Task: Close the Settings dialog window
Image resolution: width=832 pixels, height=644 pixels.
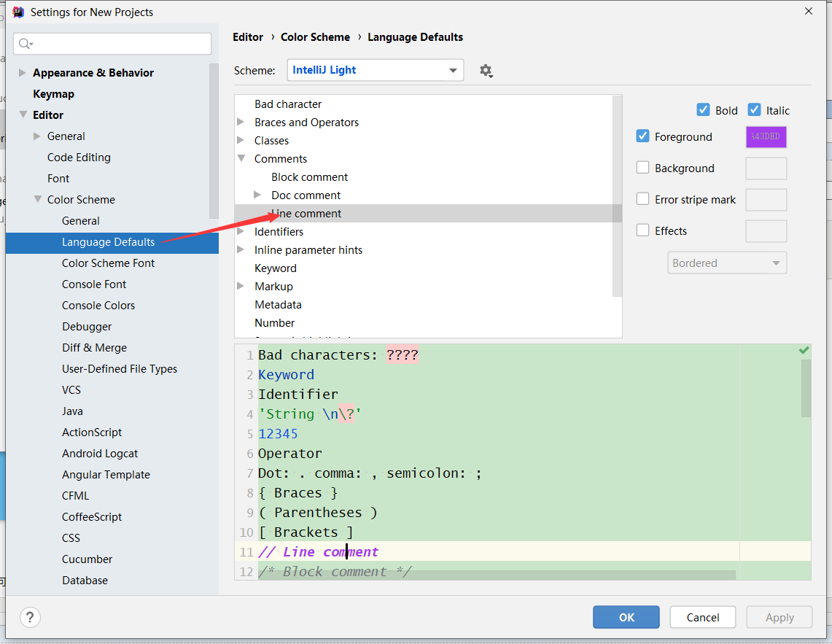Action: 809,12
